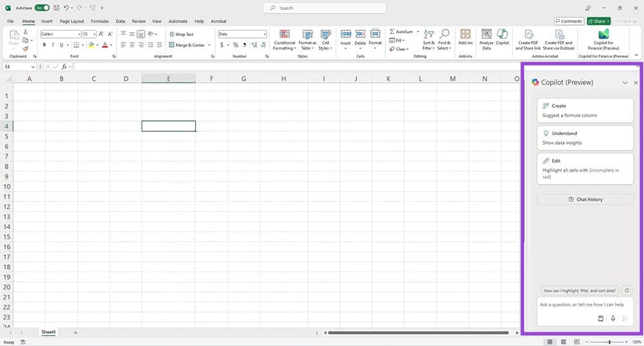
Task: Open the Automate tab
Action: tap(178, 21)
